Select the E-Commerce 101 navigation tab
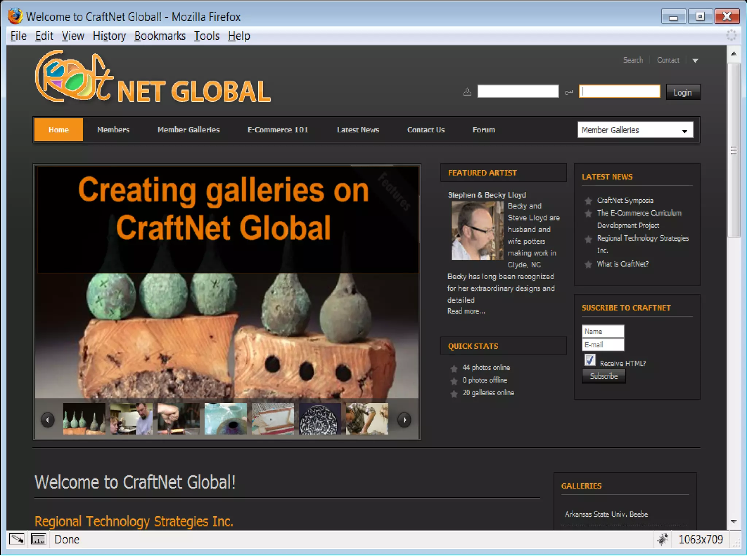The image size is (747, 560). (278, 130)
